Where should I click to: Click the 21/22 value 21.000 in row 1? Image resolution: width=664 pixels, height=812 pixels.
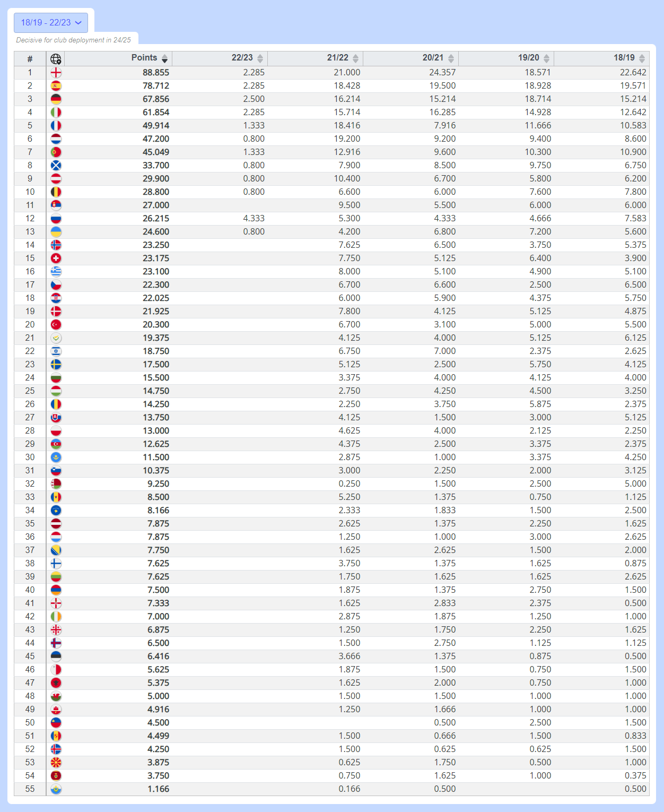tap(347, 73)
